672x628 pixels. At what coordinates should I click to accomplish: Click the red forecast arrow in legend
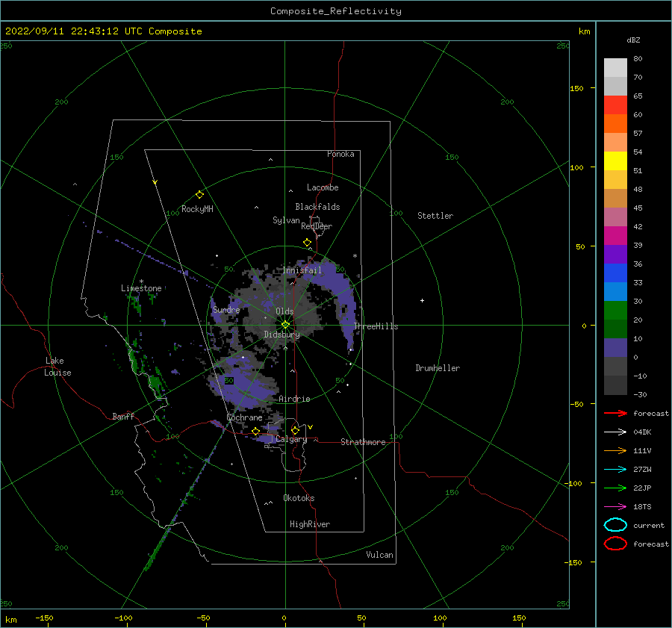615,413
